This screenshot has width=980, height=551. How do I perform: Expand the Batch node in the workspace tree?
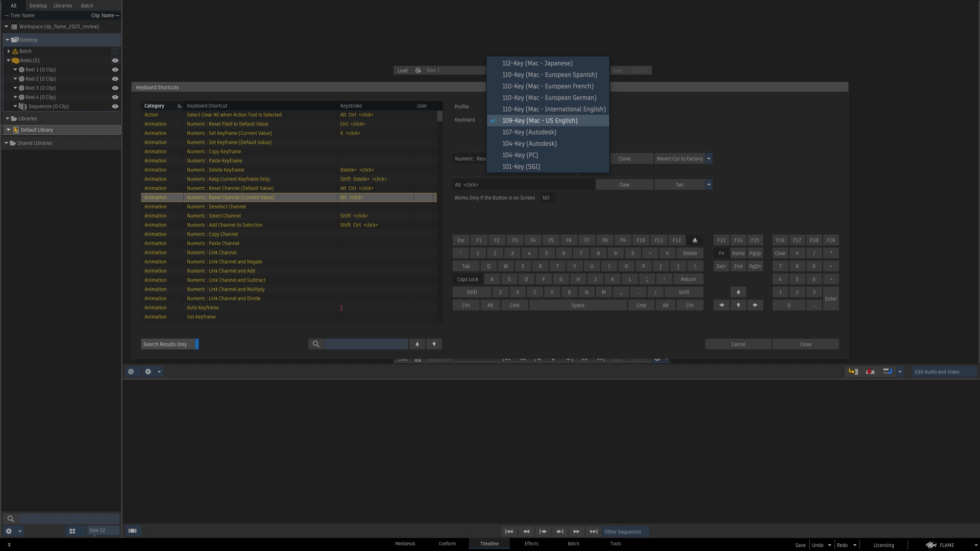pyautogui.click(x=8, y=51)
